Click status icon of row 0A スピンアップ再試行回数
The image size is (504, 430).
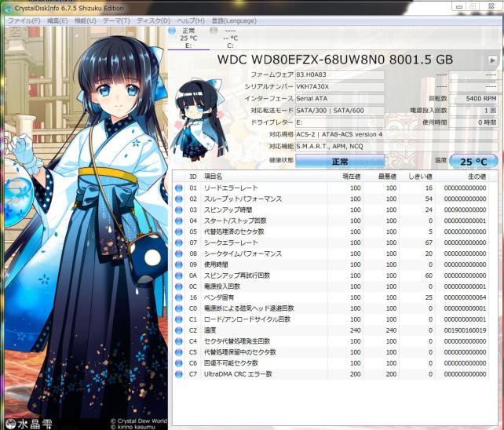(x=179, y=275)
